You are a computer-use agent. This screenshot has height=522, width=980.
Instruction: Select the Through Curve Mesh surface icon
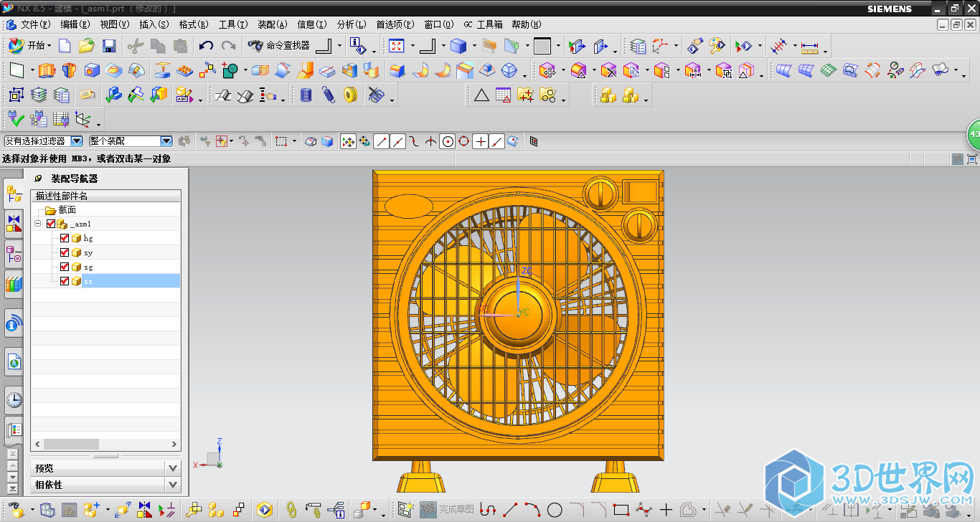pos(807,70)
